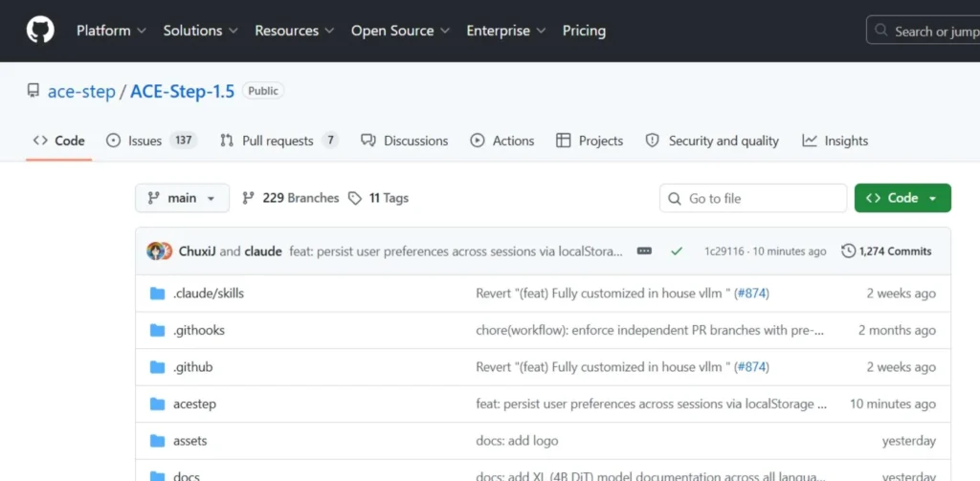Open the .claude/skills folder
This screenshot has width=980, height=481.
[208, 293]
